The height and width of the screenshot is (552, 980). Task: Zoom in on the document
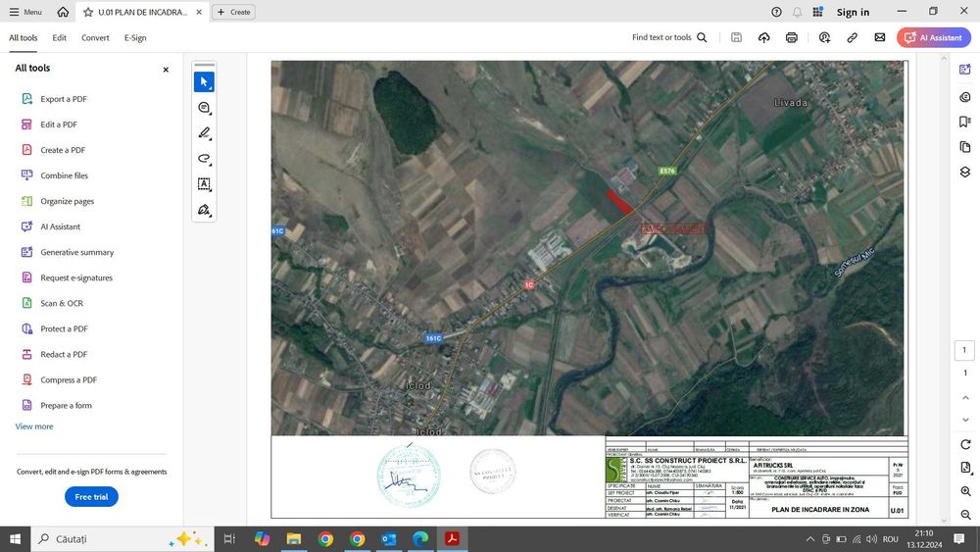point(965,491)
